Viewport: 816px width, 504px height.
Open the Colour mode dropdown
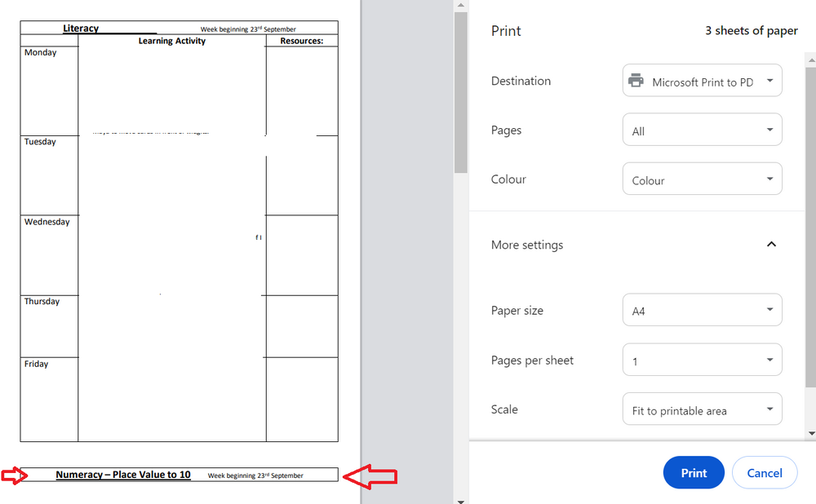[x=702, y=179]
